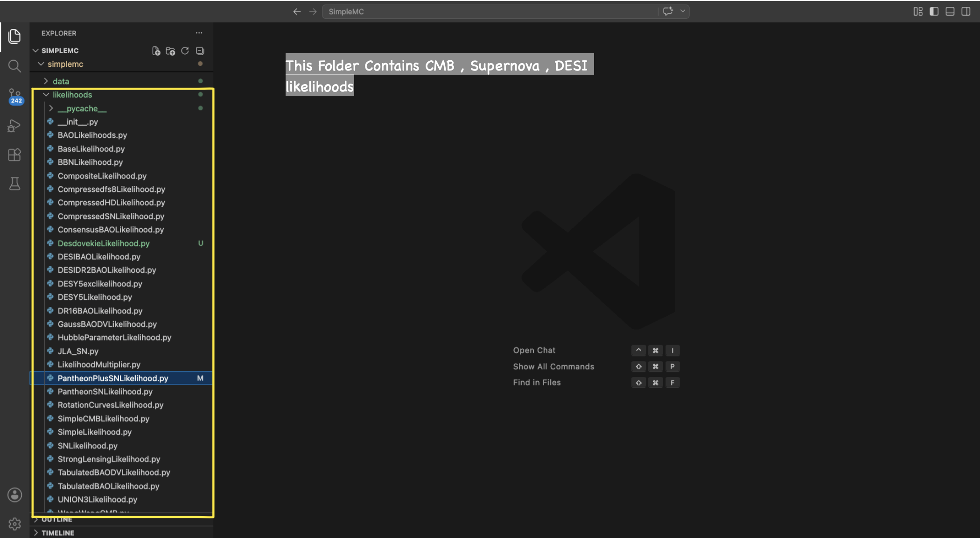Open the Explorer view in activity bar
The width and height of the screenshot is (980, 538).
point(14,36)
